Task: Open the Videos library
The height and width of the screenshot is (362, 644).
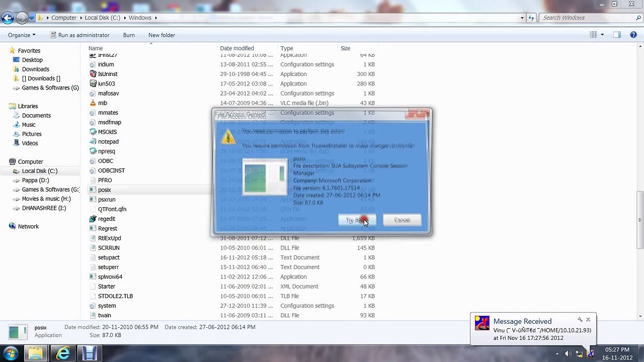Action: point(30,143)
